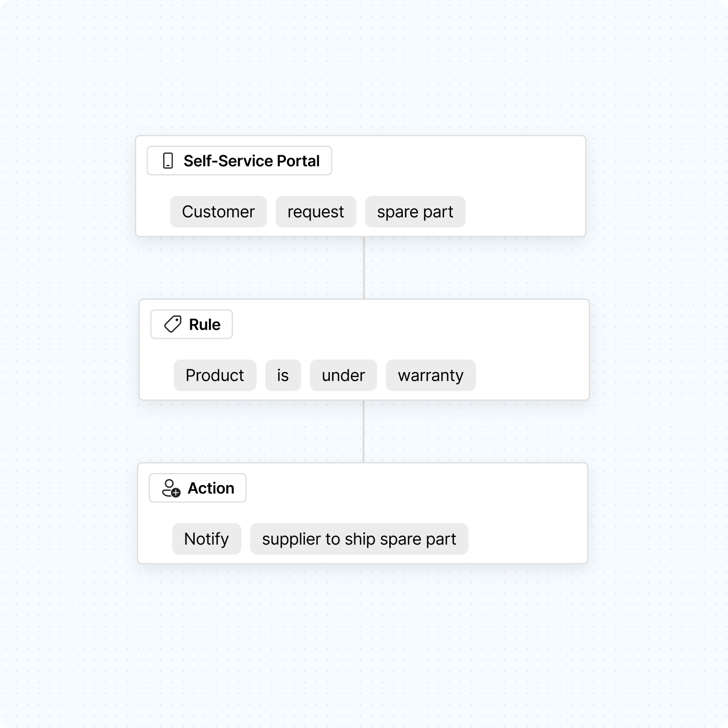Click the supplier to ship spare part chip

359,539
